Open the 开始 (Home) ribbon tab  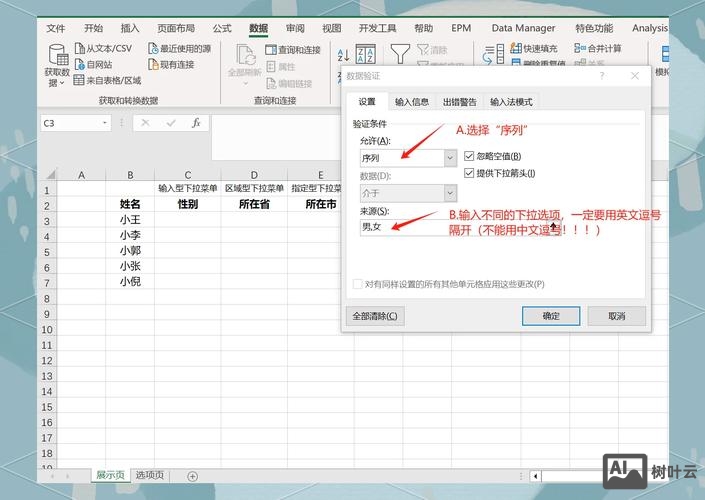94,28
